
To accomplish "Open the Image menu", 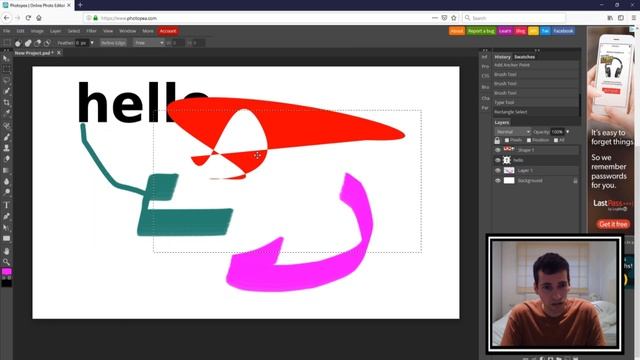I will click(x=37, y=31).
